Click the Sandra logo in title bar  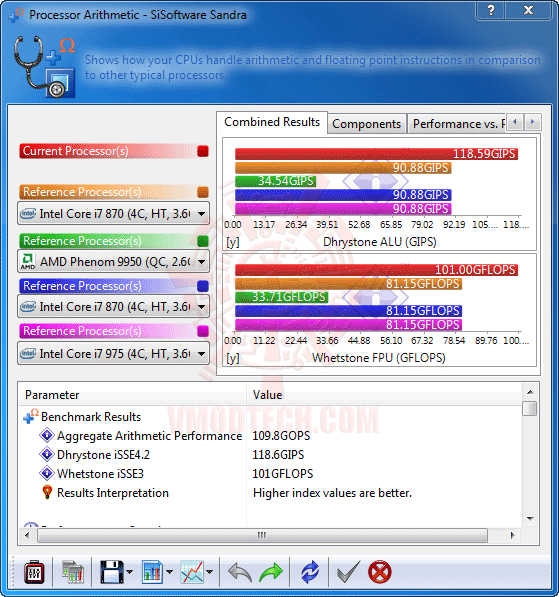pyautogui.click(x=17, y=15)
